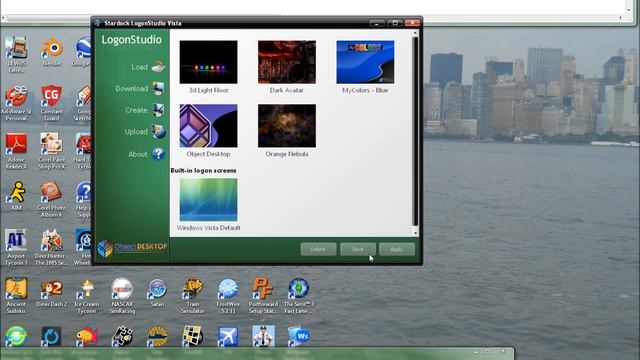Click the Delete button
Viewport: 640px width, 360px height.
click(x=318, y=249)
